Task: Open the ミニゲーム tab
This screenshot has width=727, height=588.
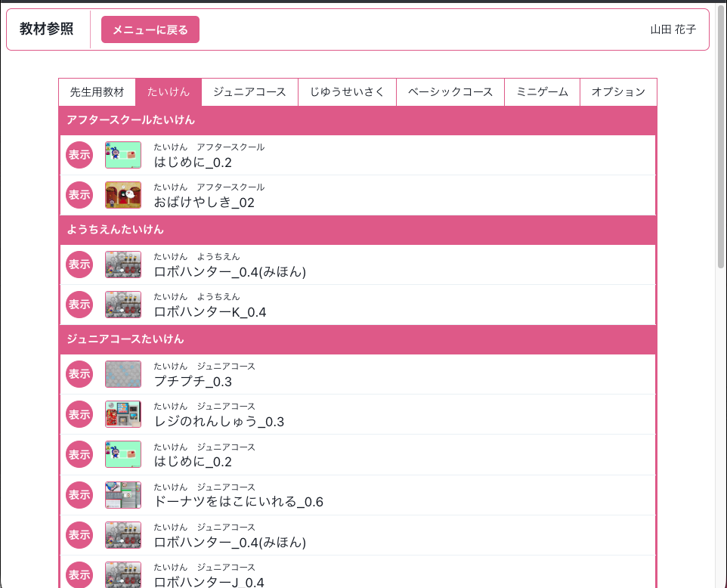Action: coord(542,92)
